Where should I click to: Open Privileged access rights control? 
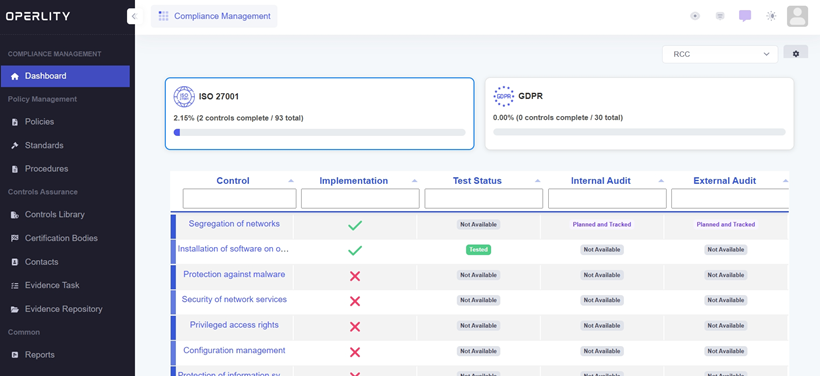[x=234, y=325]
